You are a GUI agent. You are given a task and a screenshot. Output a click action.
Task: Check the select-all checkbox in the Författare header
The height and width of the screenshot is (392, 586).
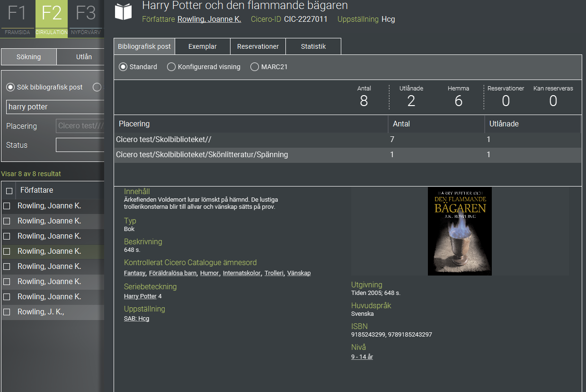tap(9, 191)
